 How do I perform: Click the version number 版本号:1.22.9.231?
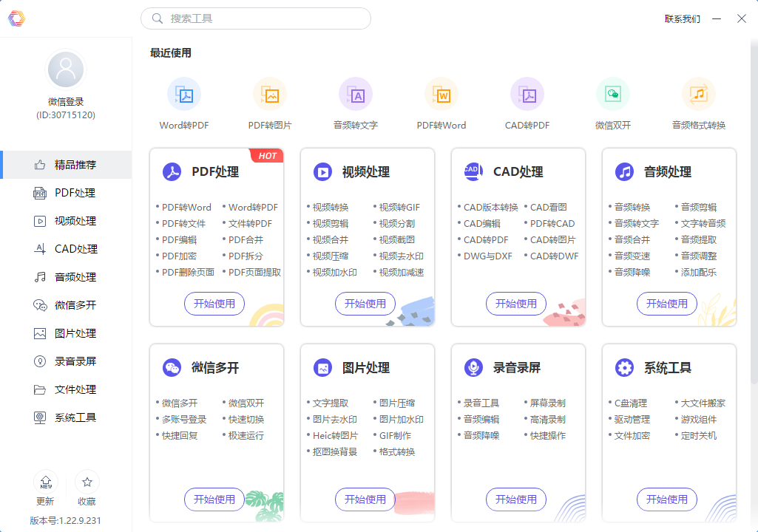click(66, 520)
